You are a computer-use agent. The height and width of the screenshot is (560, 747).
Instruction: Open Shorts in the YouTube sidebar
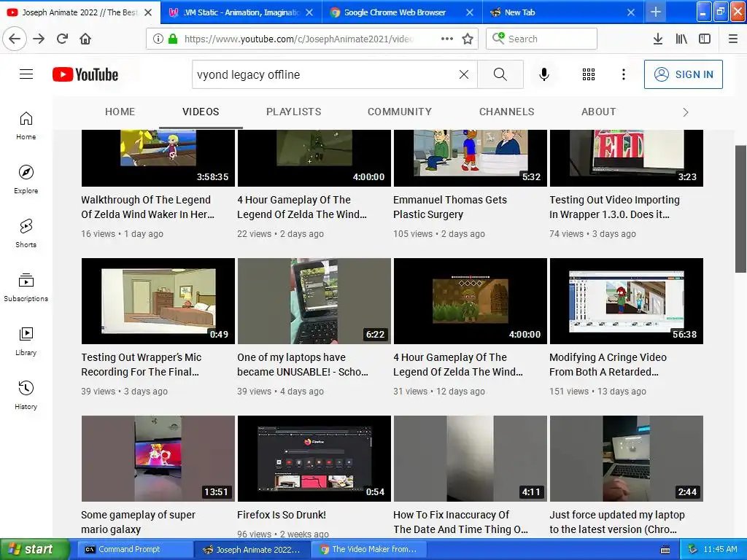click(26, 233)
